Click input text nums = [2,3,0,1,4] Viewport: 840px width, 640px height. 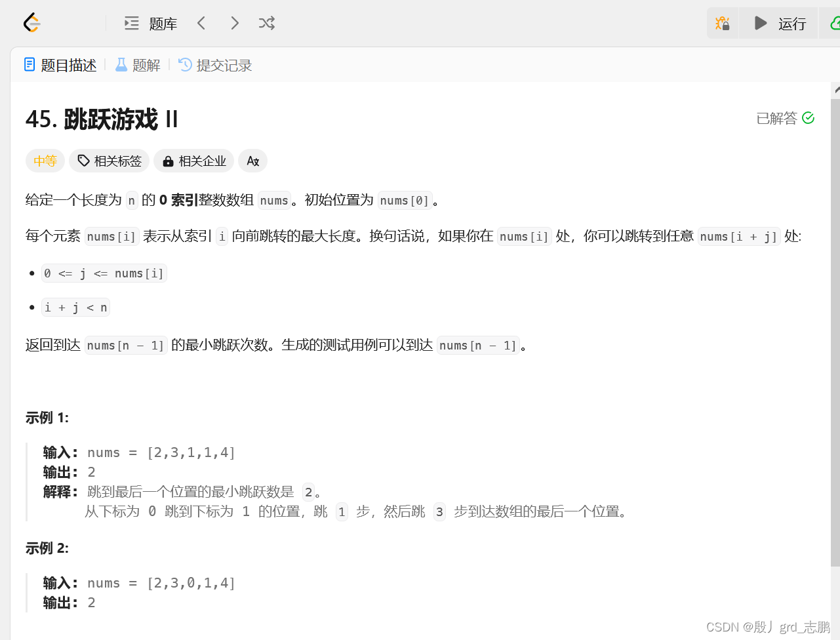(x=161, y=583)
